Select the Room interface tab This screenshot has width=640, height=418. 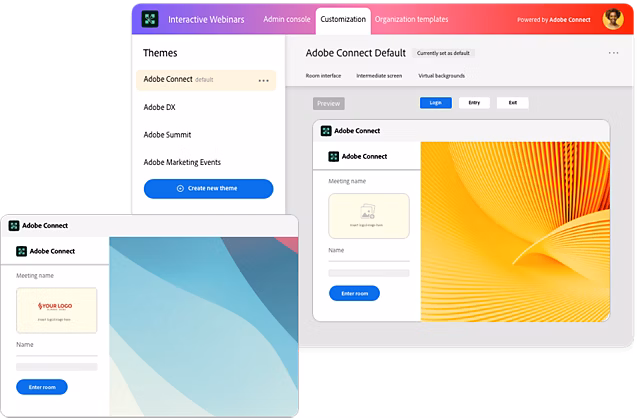(323, 76)
